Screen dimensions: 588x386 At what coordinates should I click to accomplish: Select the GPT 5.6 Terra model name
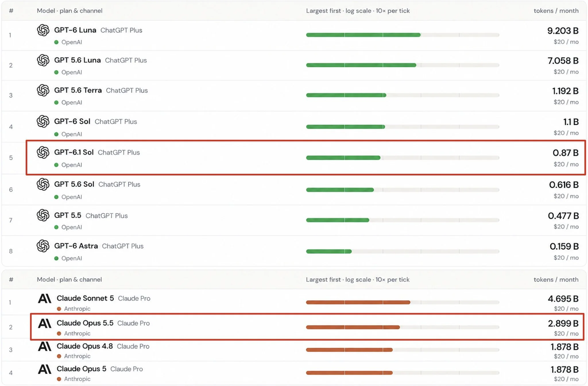pyautogui.click(x=78, y=90)
